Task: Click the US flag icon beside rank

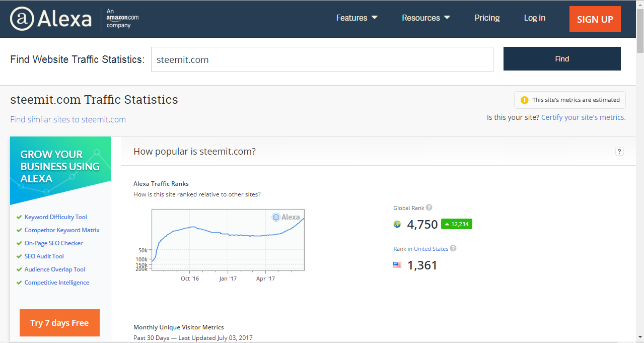Action: (x=397, y=264)
